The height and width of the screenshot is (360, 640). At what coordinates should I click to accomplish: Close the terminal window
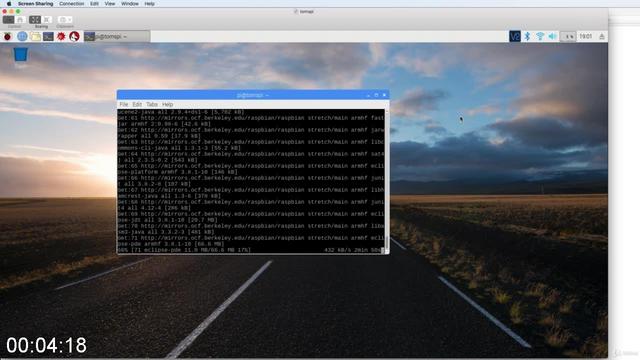point(384,95)
